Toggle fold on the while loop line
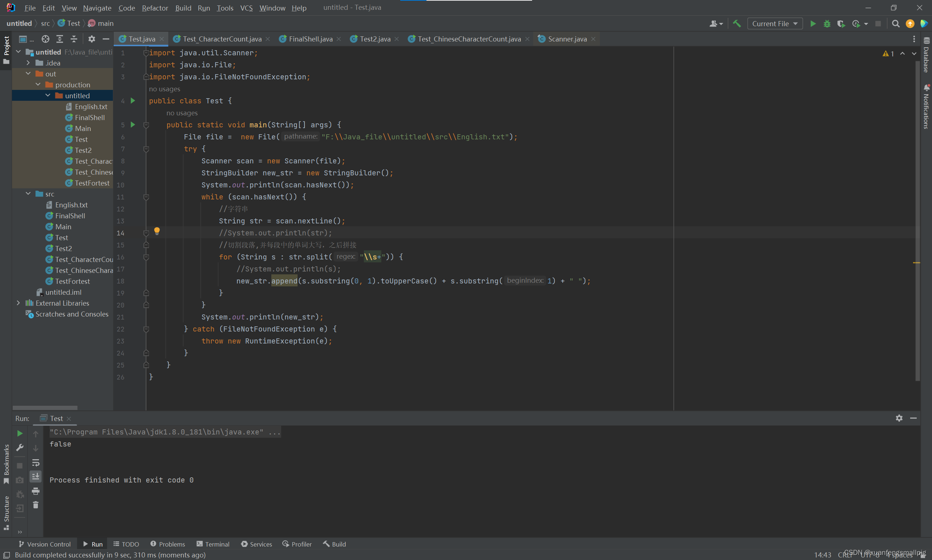The height and width of the screenshot is (560, 932). click(x=146, y=197)
